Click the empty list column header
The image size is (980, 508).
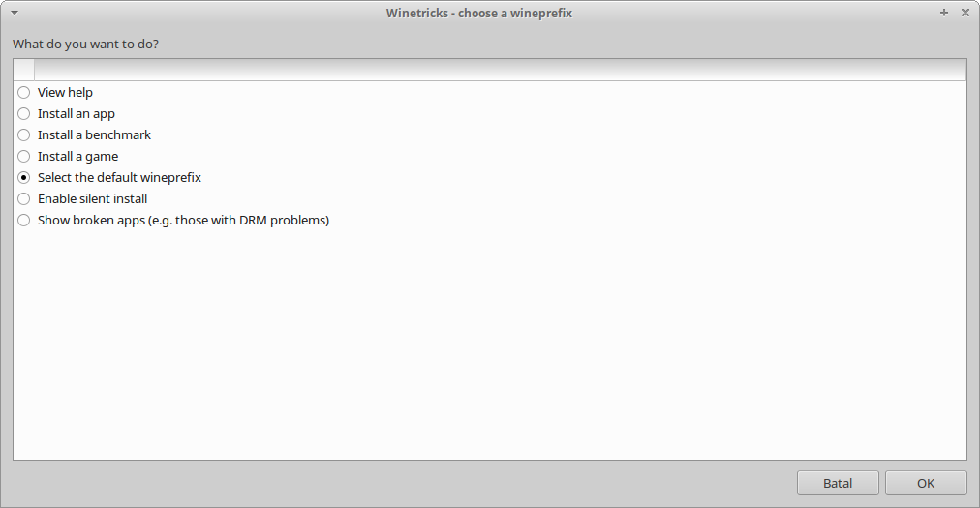(x=500, y=70)
